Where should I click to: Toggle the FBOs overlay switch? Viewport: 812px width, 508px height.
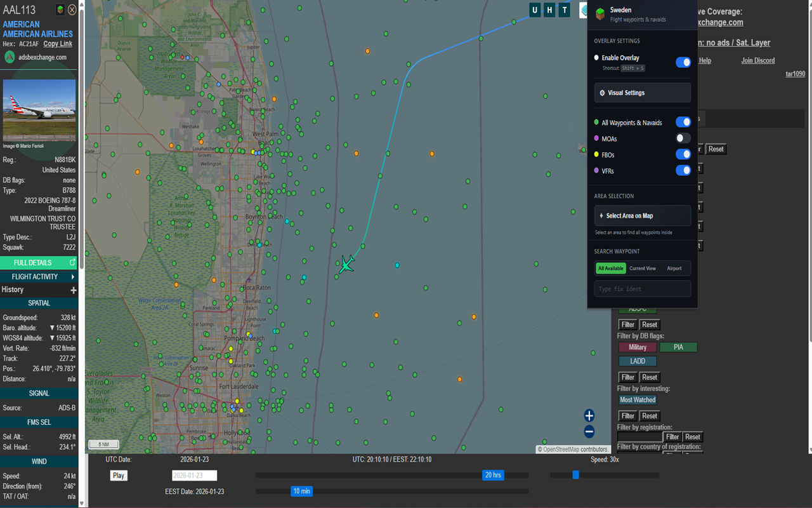(683, 154)
